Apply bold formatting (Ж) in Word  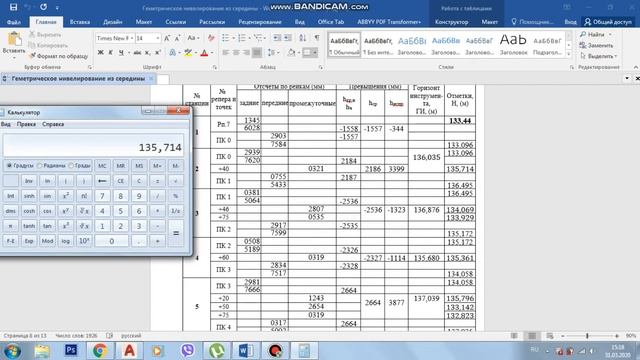pos(101,53)
